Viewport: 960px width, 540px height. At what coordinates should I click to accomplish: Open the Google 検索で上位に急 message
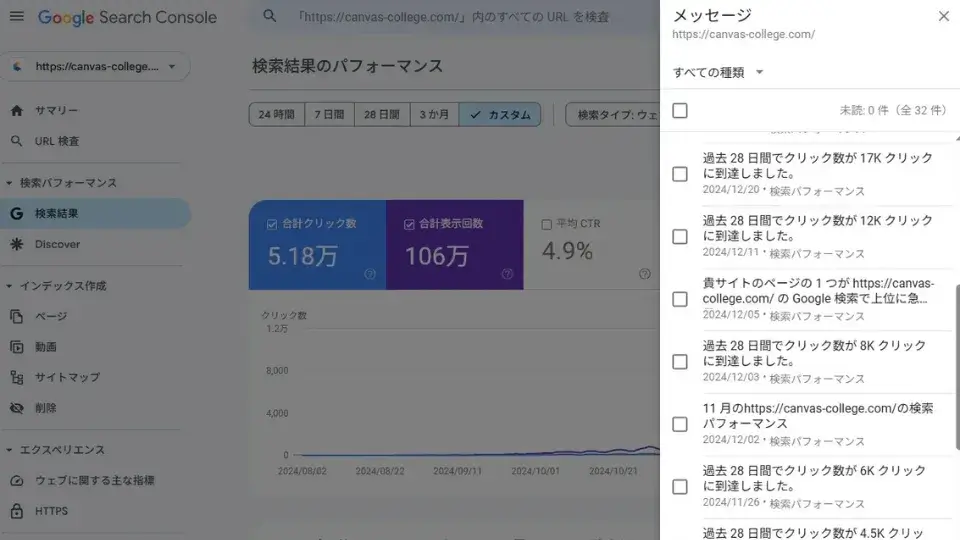coord(817,299)
